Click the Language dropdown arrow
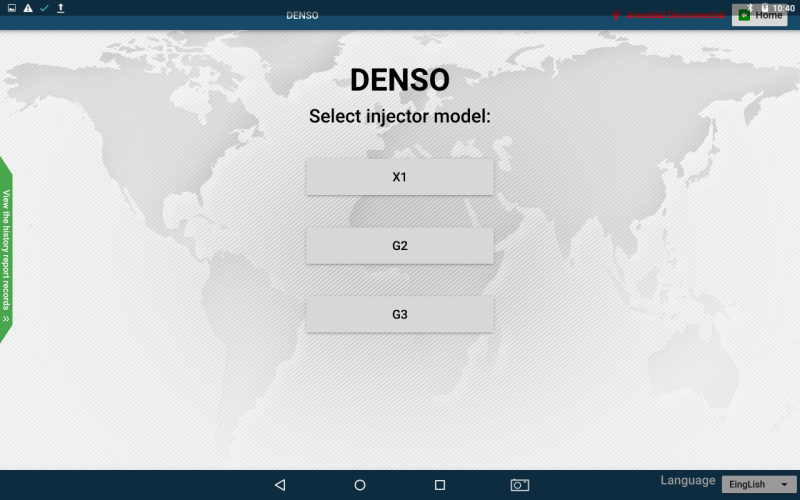 (784, 485)
